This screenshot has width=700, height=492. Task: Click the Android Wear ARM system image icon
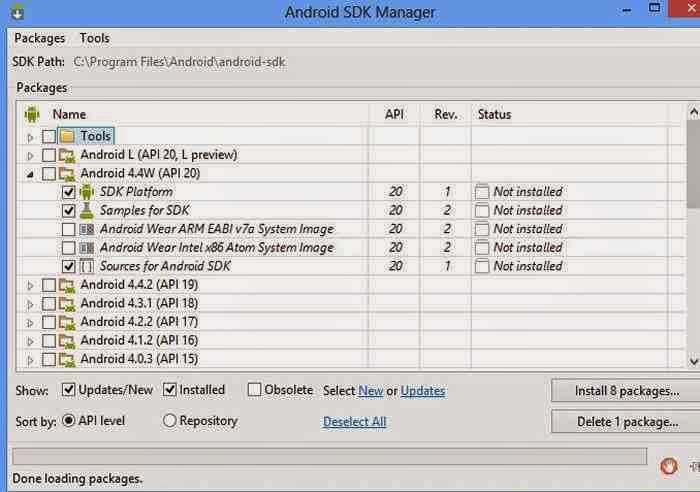coord(86,229)
